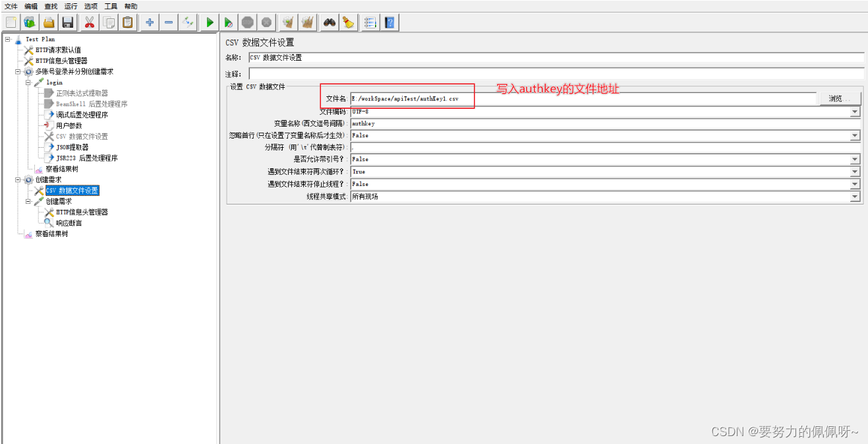The height and width of the screenshot is (444, 868).
Task: Open the 帮助 menu
Action: coord(130,6)
